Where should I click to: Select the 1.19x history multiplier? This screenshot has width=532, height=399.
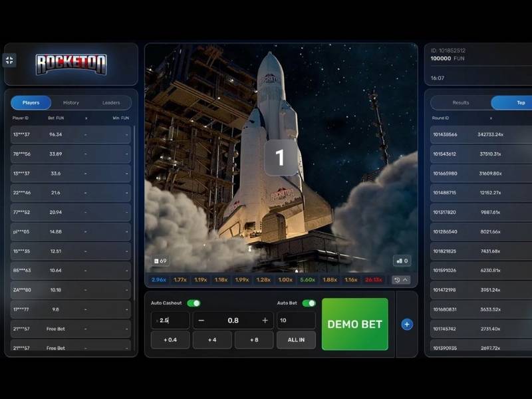point(201,279)
